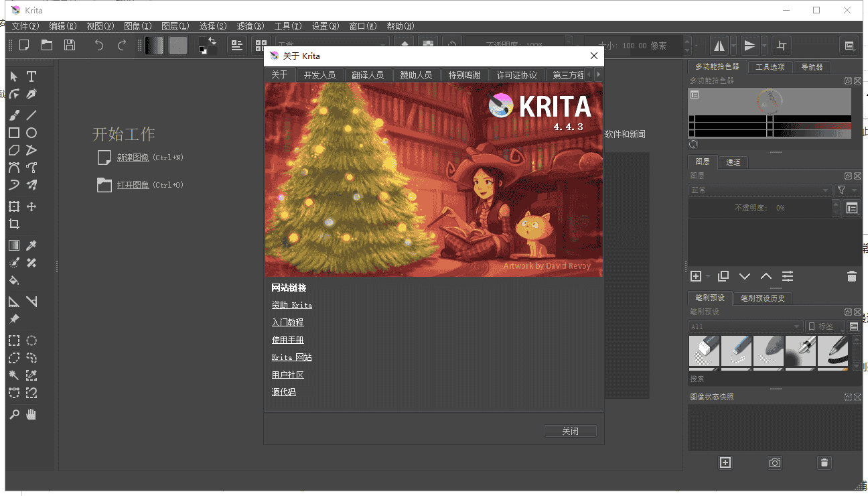Toggle vertical mirror painting
The width and height of the screenshot is (868, 496).
750,45
